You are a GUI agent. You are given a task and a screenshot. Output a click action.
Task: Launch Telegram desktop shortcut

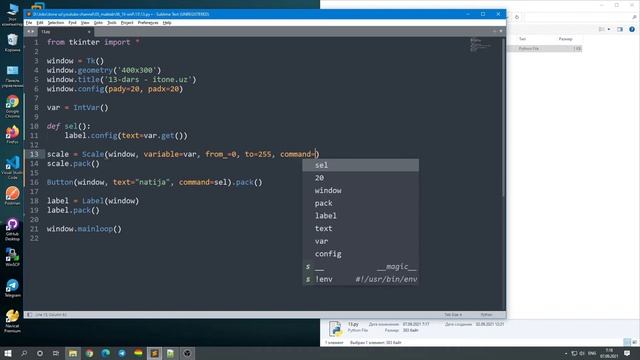tap(12, 288)
